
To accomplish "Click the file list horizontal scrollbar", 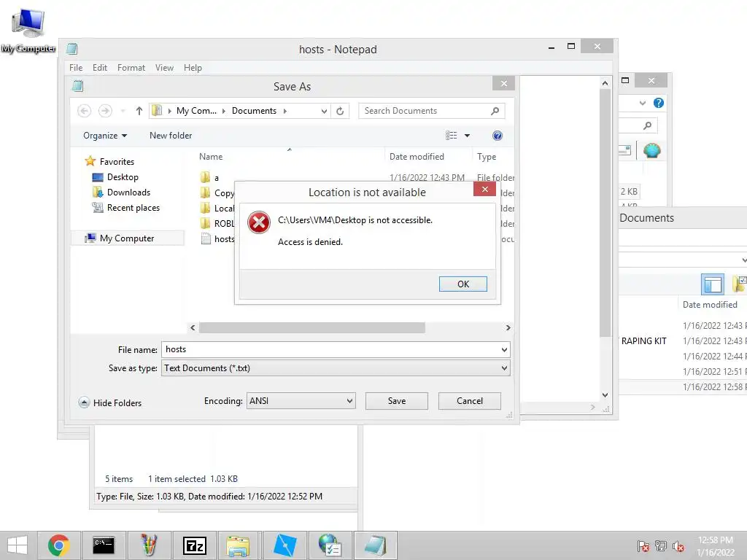I will pyautogui.click(x=312, y=327).
